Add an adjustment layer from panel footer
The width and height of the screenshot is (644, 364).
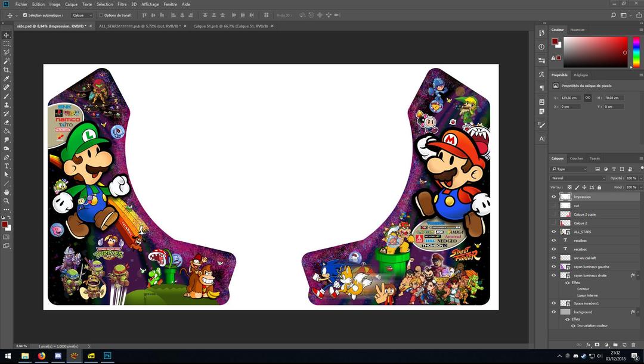point(606,345)
